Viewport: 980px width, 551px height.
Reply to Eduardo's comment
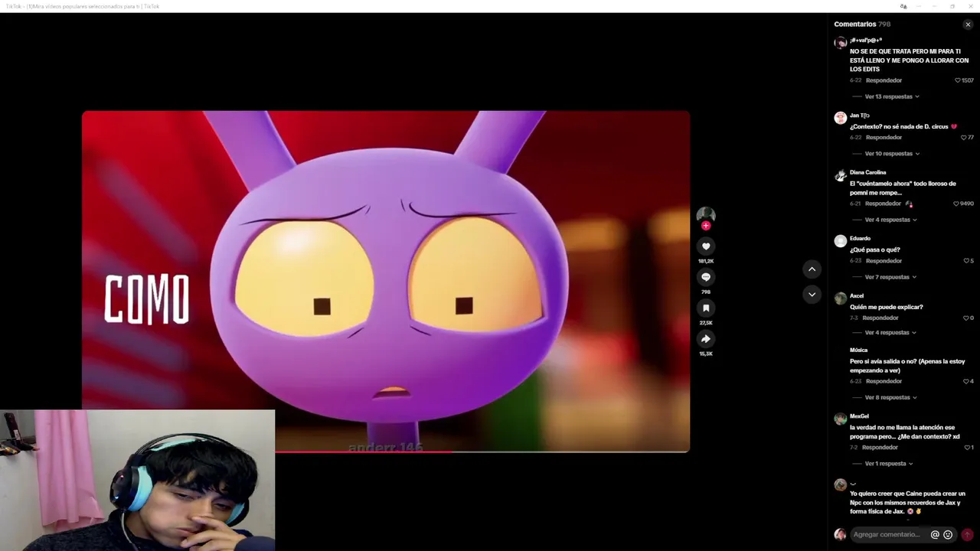tap(884, 261)
